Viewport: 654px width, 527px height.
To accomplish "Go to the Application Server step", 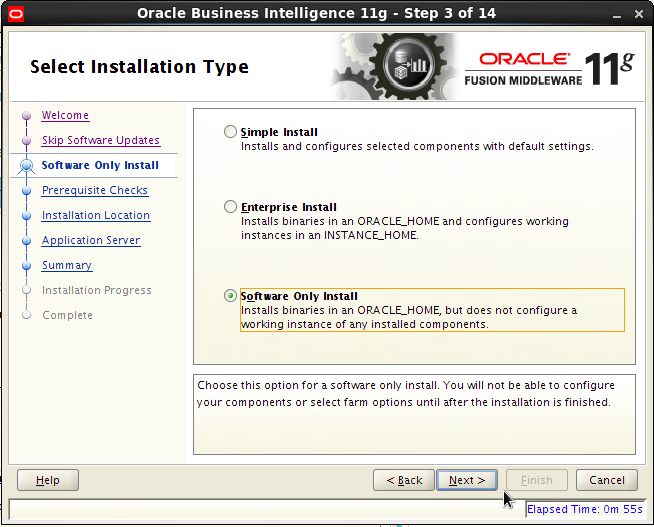I will click(91, 240).
